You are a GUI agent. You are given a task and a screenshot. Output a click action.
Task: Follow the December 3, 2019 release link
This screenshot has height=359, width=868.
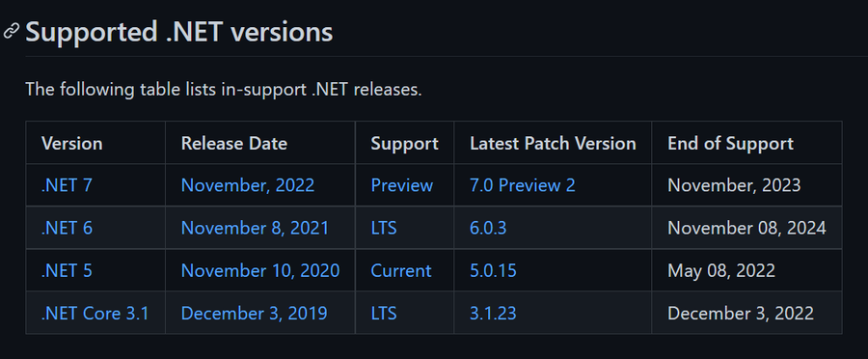[254, 313]
